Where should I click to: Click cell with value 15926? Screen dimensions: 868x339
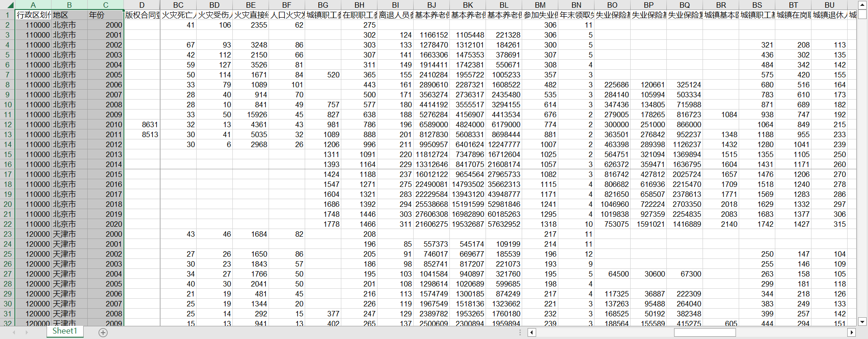pyautogui.click(x=250, y=115)
